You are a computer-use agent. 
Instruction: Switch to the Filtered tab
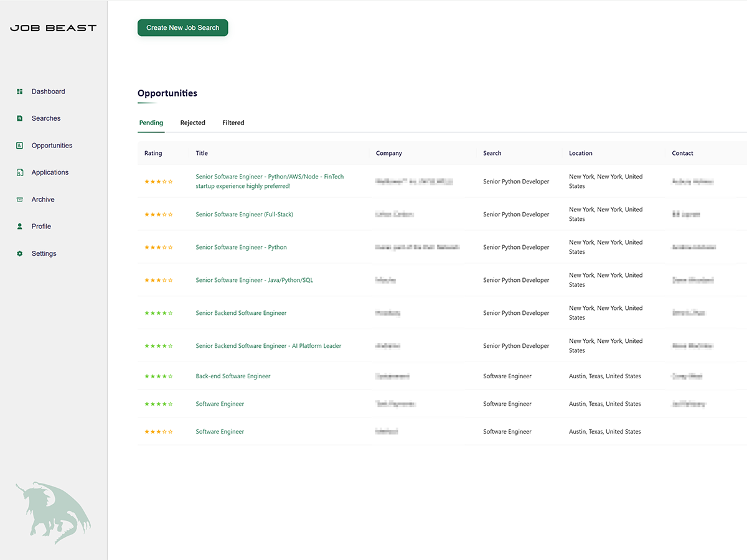(x=233, y=123)
